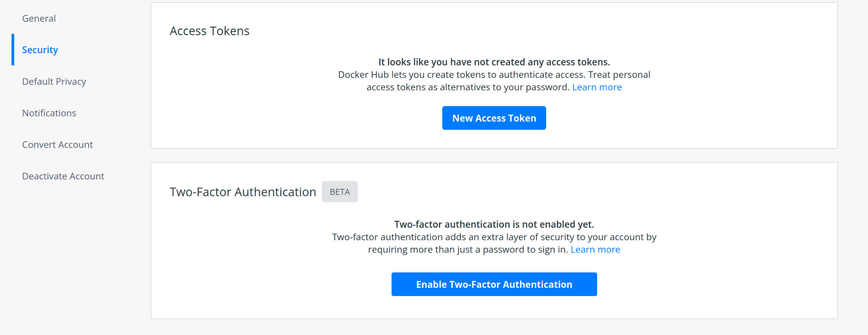This screenshot has width=868, height=335.
Task: Open the Notifications settings page
Action: [x=49, y=113]
